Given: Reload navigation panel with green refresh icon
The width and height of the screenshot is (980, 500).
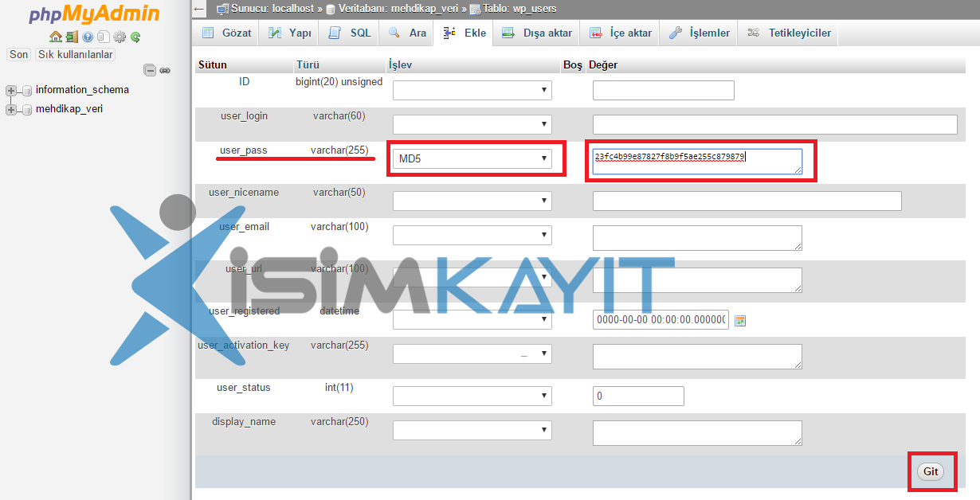Looking at the screenshot, I should point(135,37).
